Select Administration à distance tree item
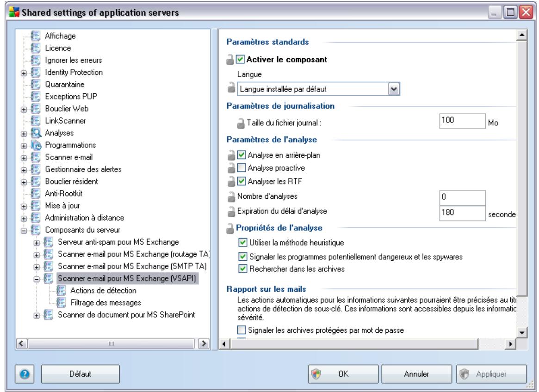The height and width of the screenshot is (392, 539). 85,218
